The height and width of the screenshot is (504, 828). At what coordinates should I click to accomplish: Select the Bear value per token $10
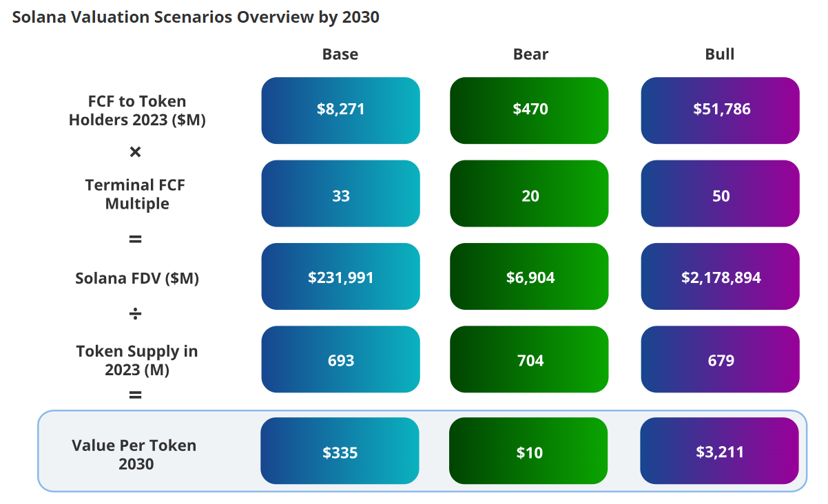point(528,451)
